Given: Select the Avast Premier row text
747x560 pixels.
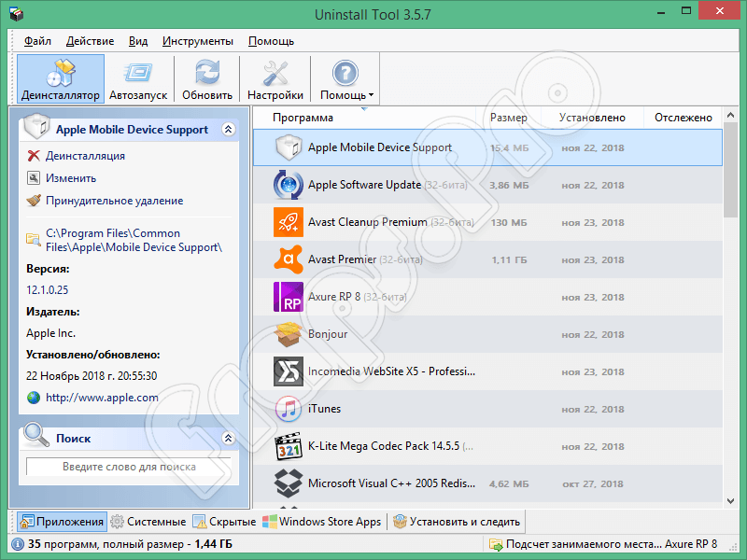Looking at the screenshot, I should tap(365, 259).
